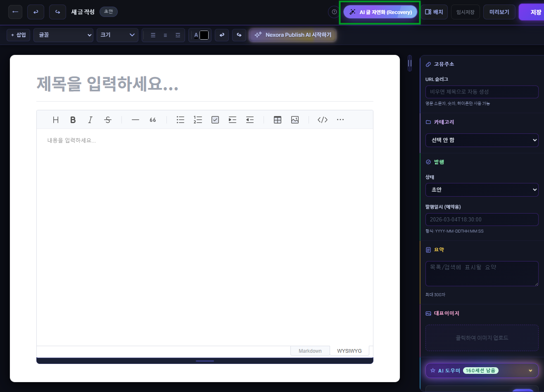The height and width of the screenshot is (392, 544).
Task: Apply italic formatting in the editor toolbar
Action: (90, 120)
